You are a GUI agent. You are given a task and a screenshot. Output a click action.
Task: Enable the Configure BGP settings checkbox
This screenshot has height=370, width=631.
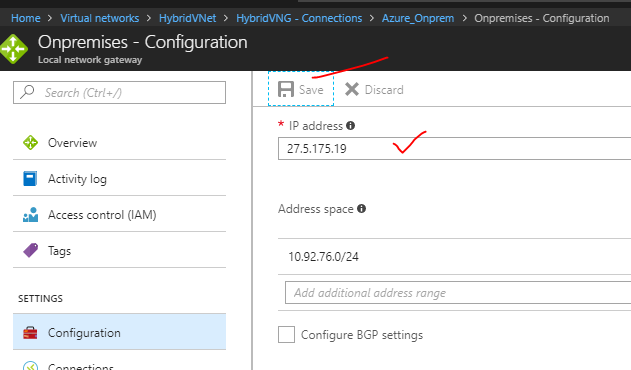pyautogui.click(x=286, y=335)
